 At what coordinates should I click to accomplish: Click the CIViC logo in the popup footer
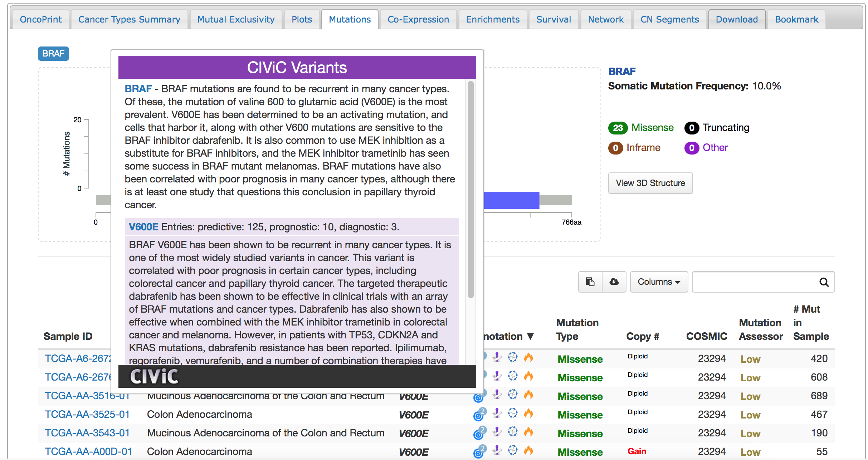[154, 376]
